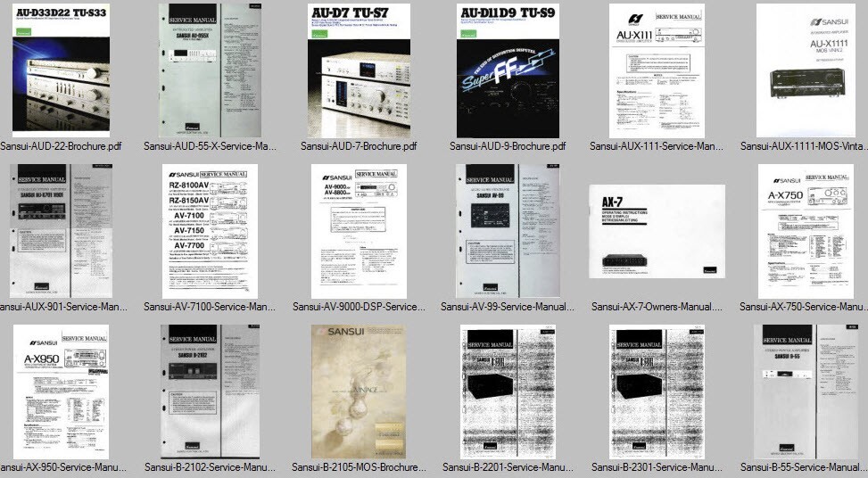This screenshot has height=478, width=868.
Task: Click the file name Sansui-AUD-22-Brochure.pdf
Action: coord(61,146)
